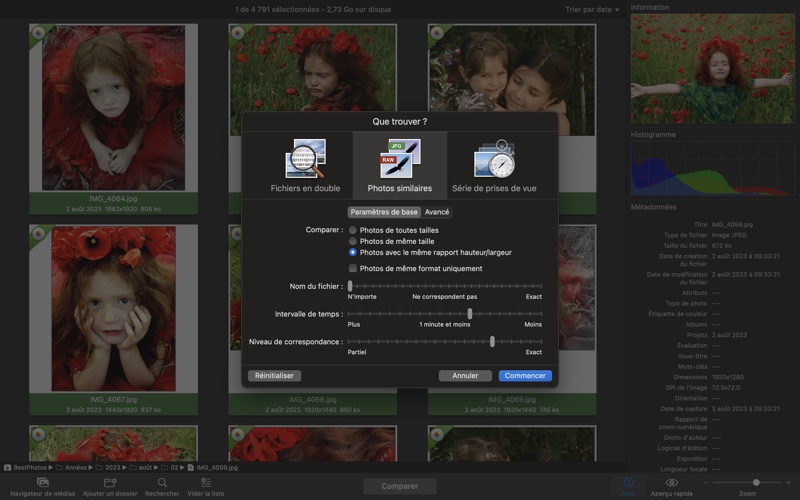Switch to the Avancé tab
Viewport: 800px width, 500px height.
437,212
